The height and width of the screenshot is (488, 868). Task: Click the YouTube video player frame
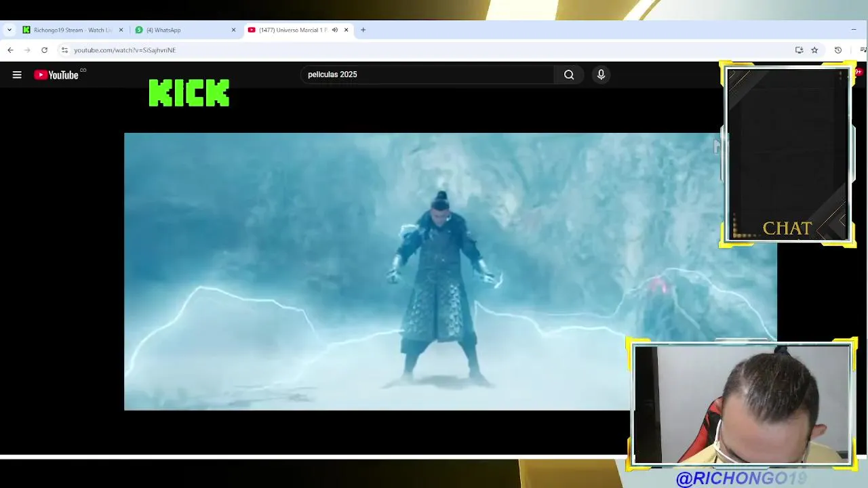(x=450, y=271)
